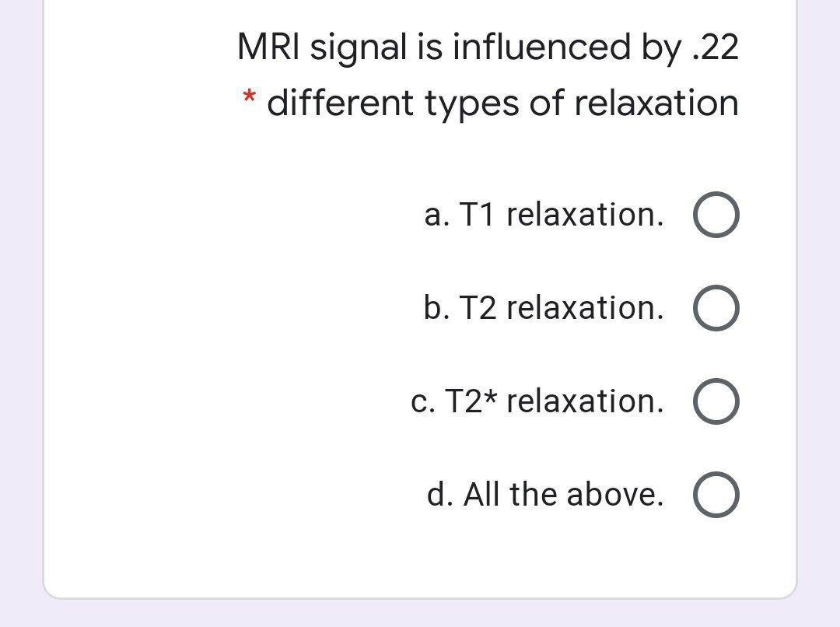Viewport: 840px width, 627px height.
Task: Click the text 'c. T2* relaxation.'
Action: pos(537,401)
